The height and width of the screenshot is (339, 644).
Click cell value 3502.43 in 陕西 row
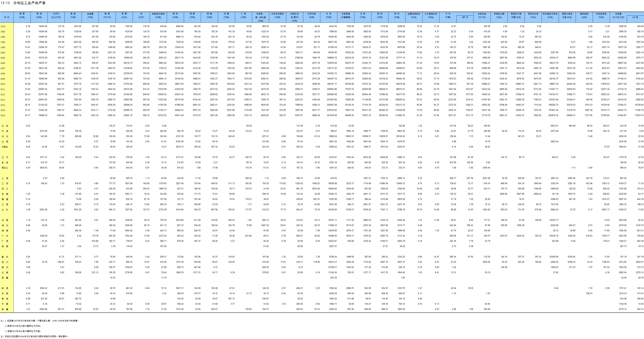[x=43, y=288]
